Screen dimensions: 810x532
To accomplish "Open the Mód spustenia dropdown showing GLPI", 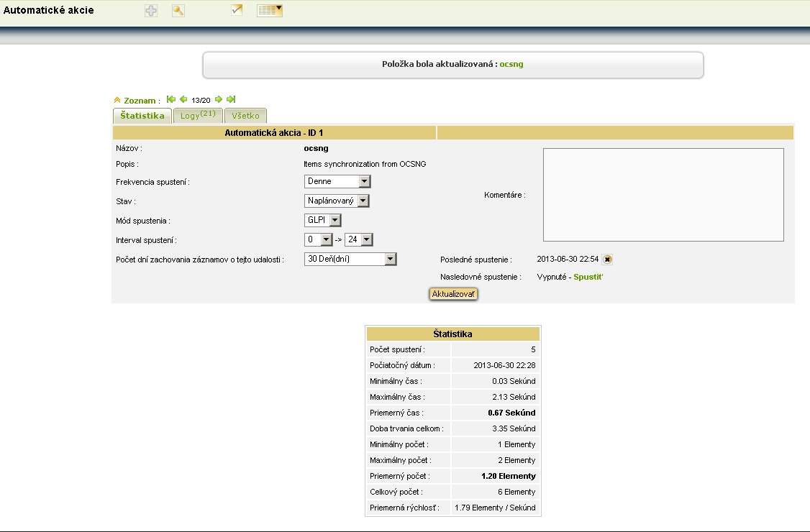I will click(323, 220).
